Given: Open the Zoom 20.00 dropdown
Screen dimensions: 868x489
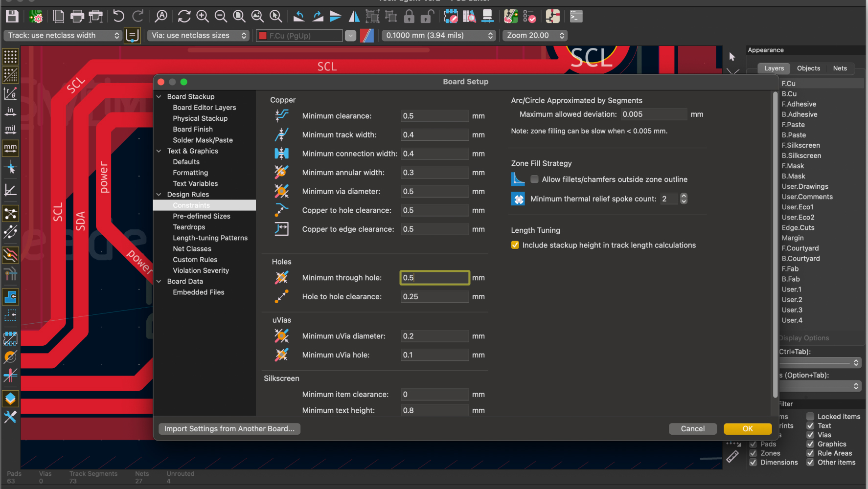Looking at the screenshot, I should coord(536,35).
